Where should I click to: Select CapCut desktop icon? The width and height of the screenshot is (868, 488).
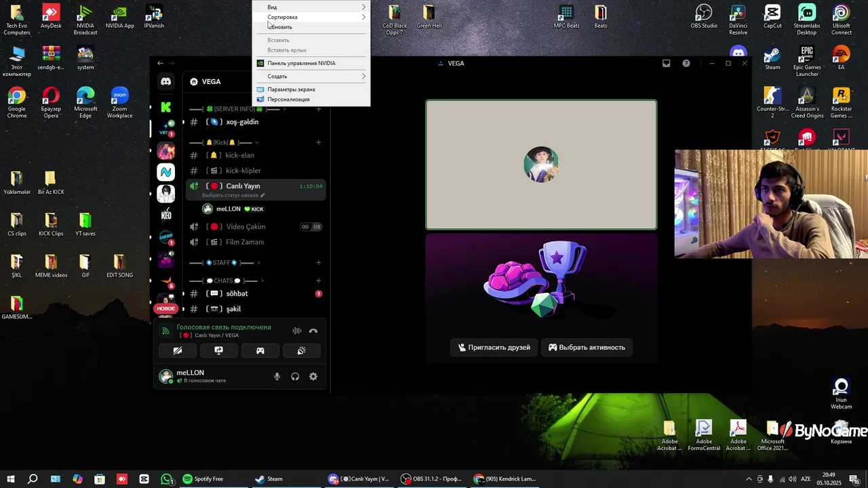tap(772, 17)
